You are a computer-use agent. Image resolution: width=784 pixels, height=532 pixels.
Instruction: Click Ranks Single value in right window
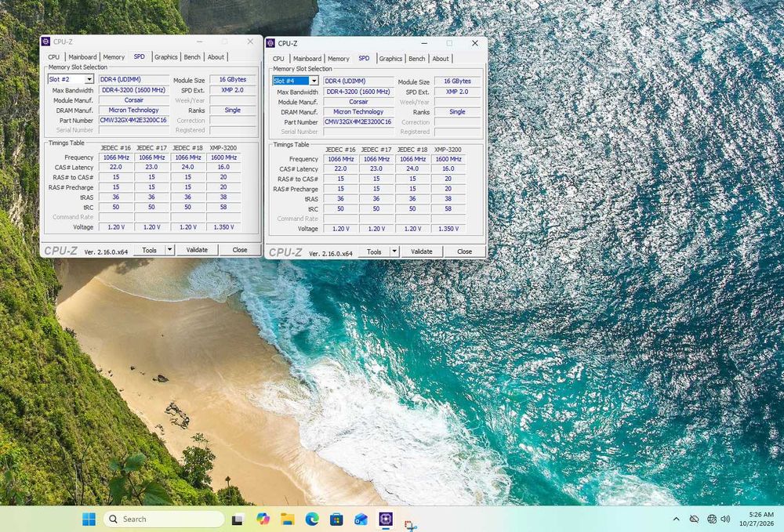coord(458,112)
